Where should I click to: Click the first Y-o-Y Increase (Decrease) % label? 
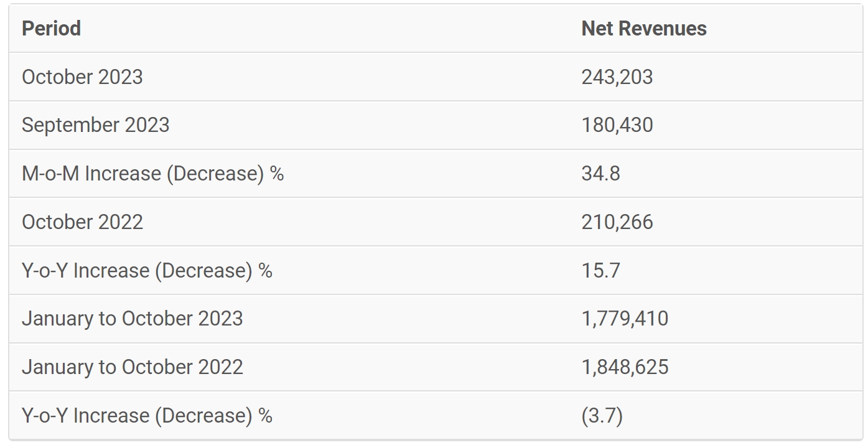(147, 271)
